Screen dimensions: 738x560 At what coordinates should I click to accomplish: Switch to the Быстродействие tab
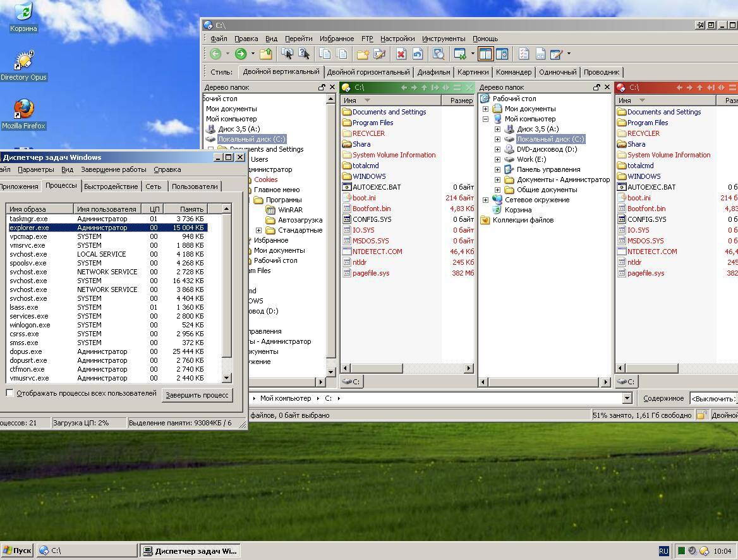tap(111, 186)
